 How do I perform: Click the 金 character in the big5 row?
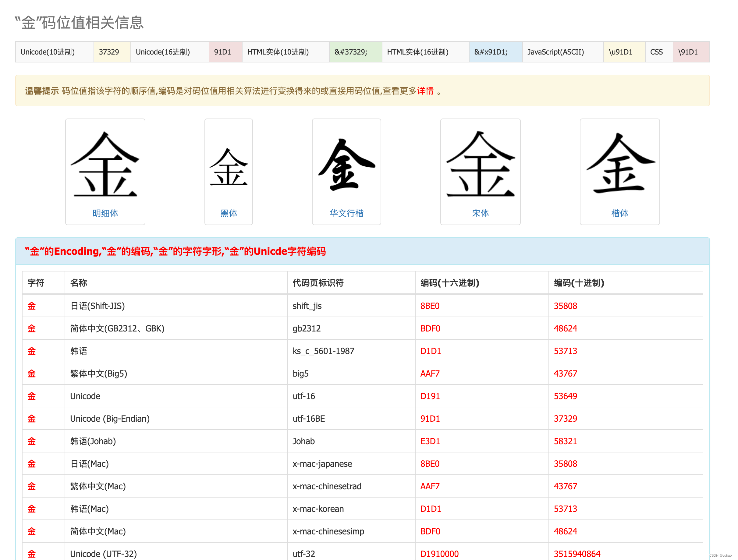[x=32, y=374]
